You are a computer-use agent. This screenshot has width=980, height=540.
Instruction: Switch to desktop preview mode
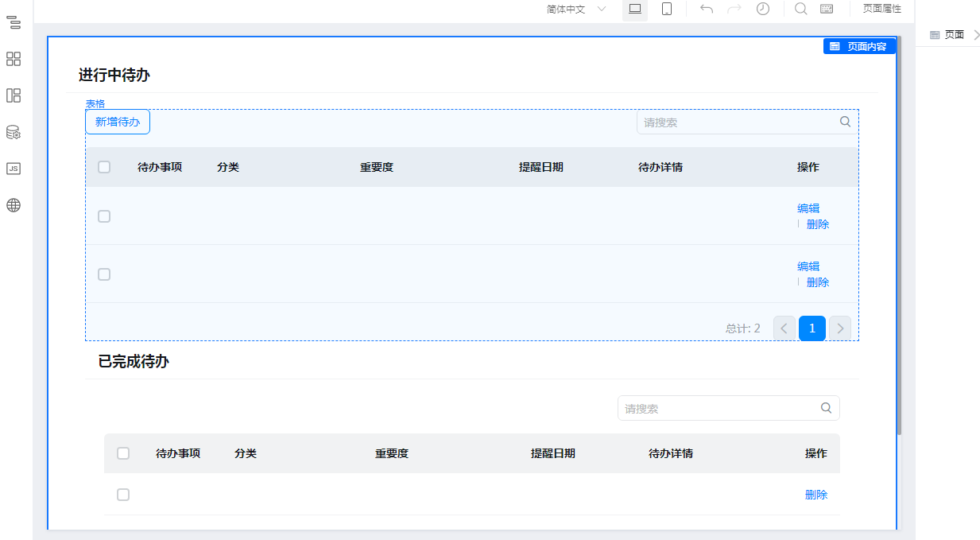click(x=634, y=9)
